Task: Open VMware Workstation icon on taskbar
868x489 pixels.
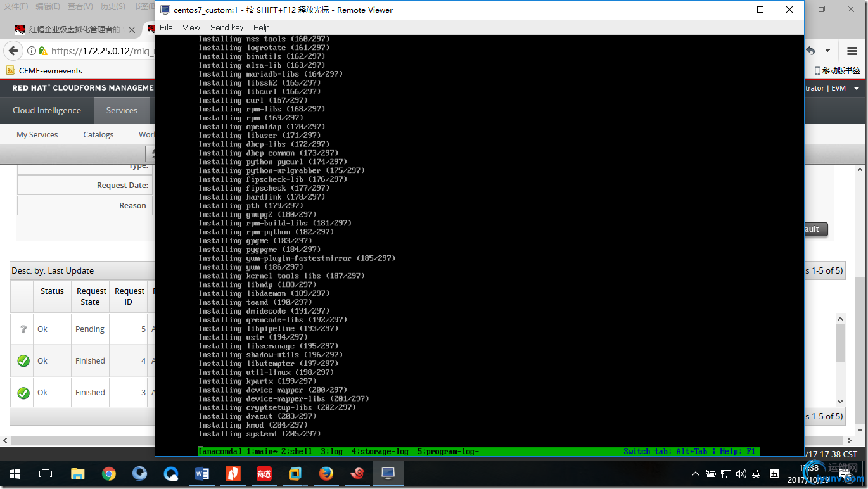Action: click(x=295, y=474)
